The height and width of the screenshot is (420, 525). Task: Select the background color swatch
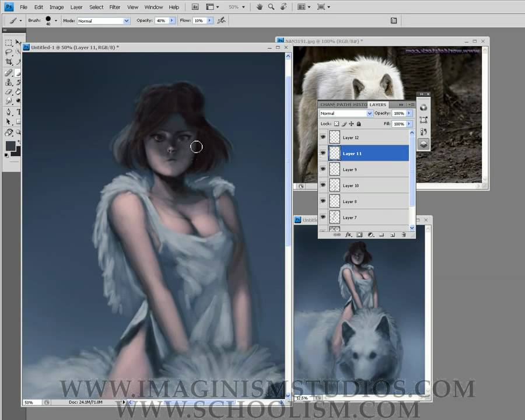click(17, 152)
